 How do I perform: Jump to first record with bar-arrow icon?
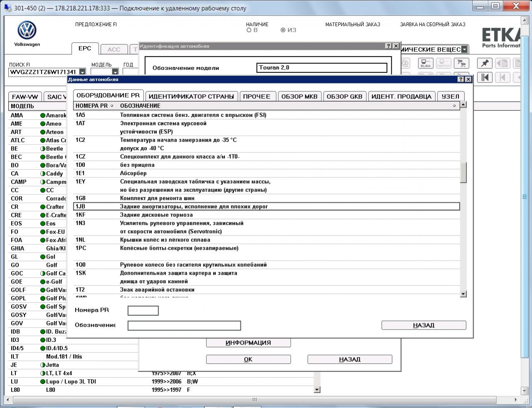(x=485, y=77)
